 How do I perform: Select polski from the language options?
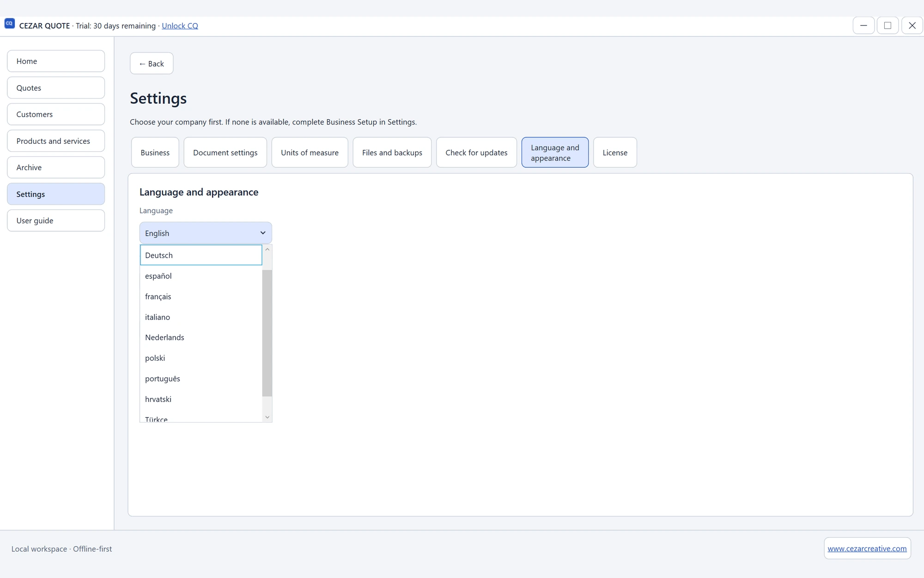click(x=201, y=358)
